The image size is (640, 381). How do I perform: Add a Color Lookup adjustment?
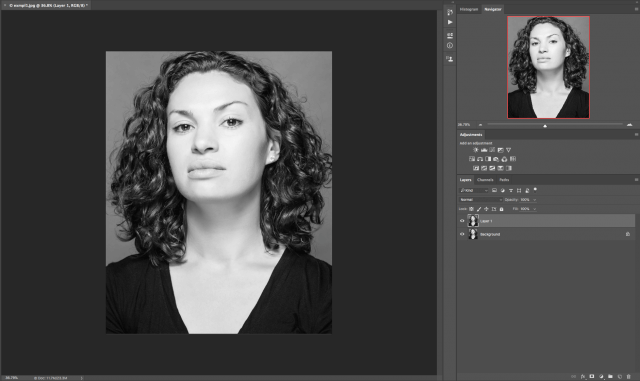click(x=513, y=159)
